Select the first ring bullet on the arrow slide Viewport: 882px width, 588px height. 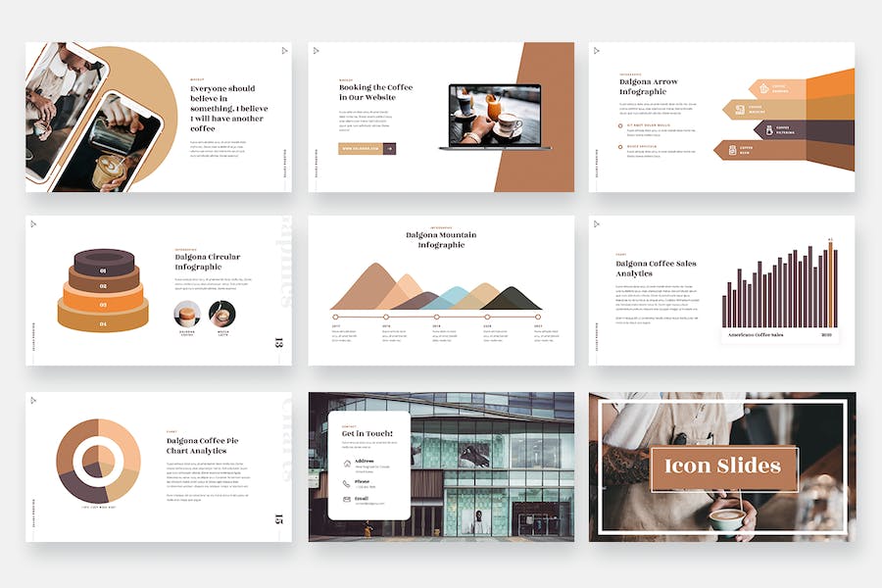click(621, 125)
